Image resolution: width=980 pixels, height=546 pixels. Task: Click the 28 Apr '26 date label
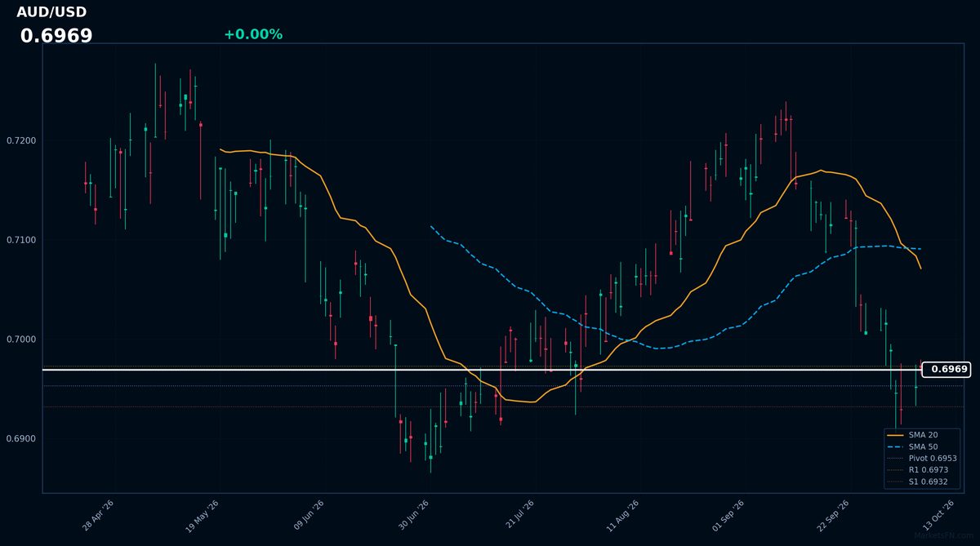coord(98,515)
